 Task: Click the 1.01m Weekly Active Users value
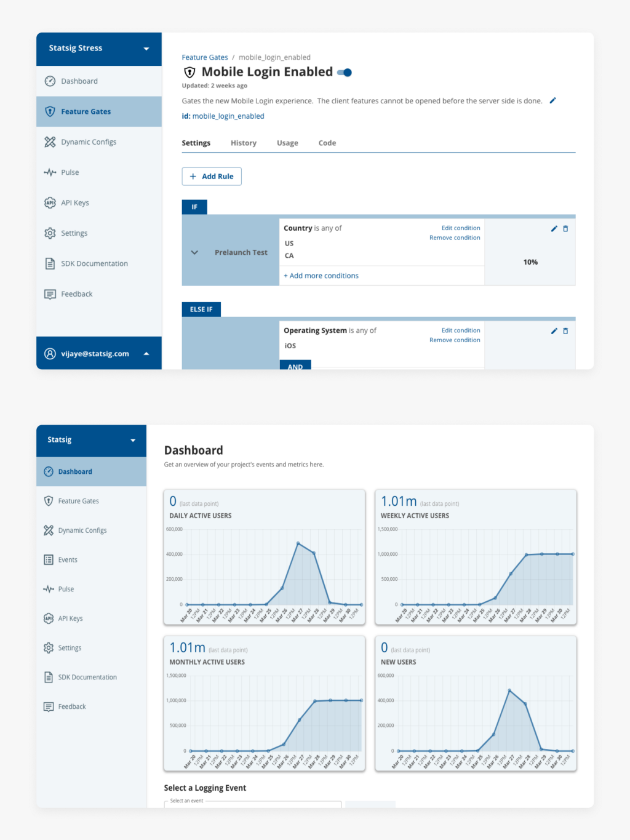tap(399, 502)
